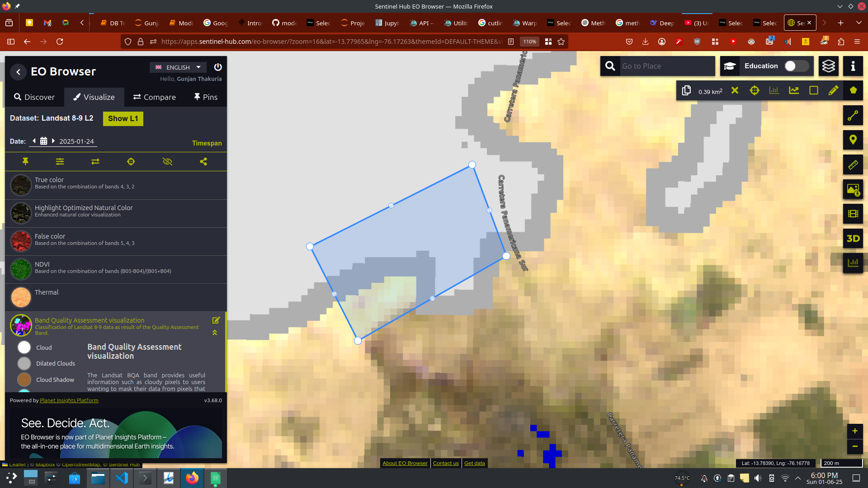This screenshot has height=488, width=868.
Task: Draw polygon with the pencil tool
Action: (x=833, y=90)
